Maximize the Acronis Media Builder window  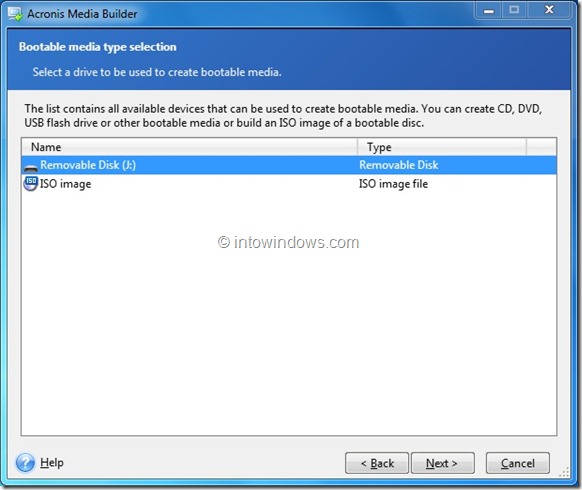tap(514, 10)
